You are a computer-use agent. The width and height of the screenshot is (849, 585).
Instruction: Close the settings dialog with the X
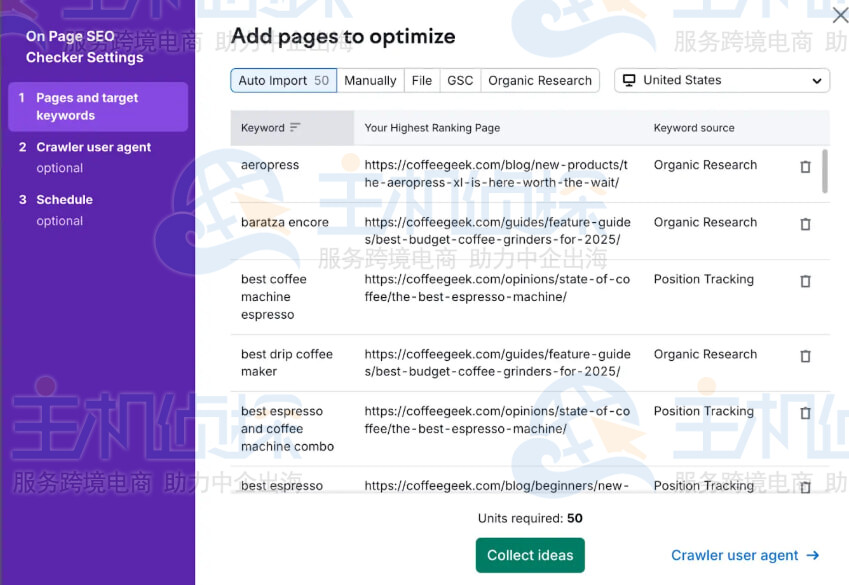click(840, 15)
